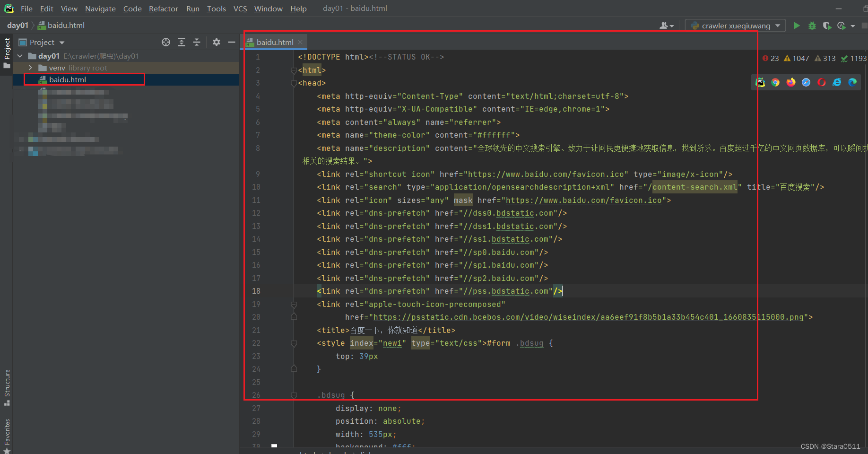Click the Profile run icon with clock

[842, 26]
